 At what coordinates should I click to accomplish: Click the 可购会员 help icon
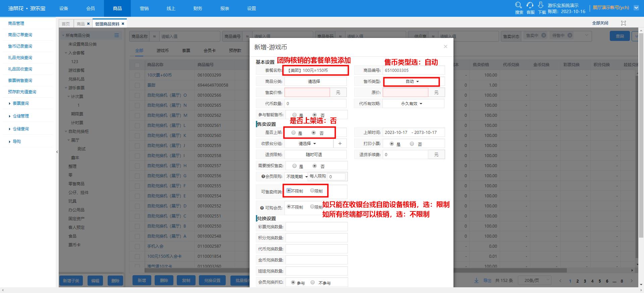pyautogui.click(x=262, y=208)
